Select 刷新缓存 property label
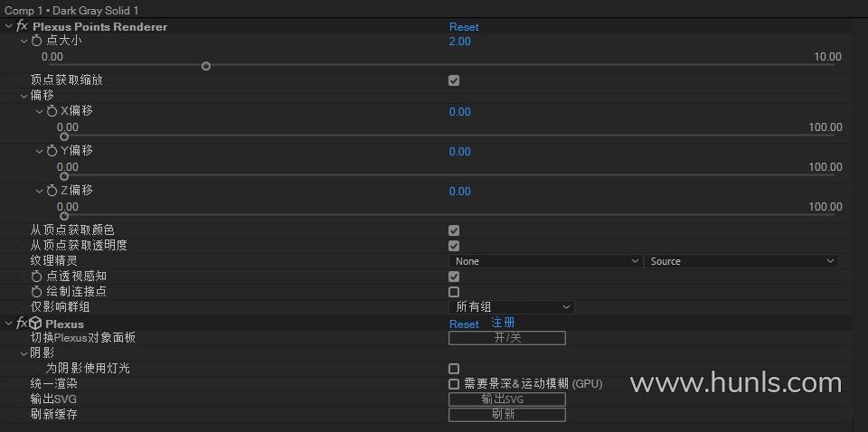The image size is (868, 432). (x=53, y=414)
